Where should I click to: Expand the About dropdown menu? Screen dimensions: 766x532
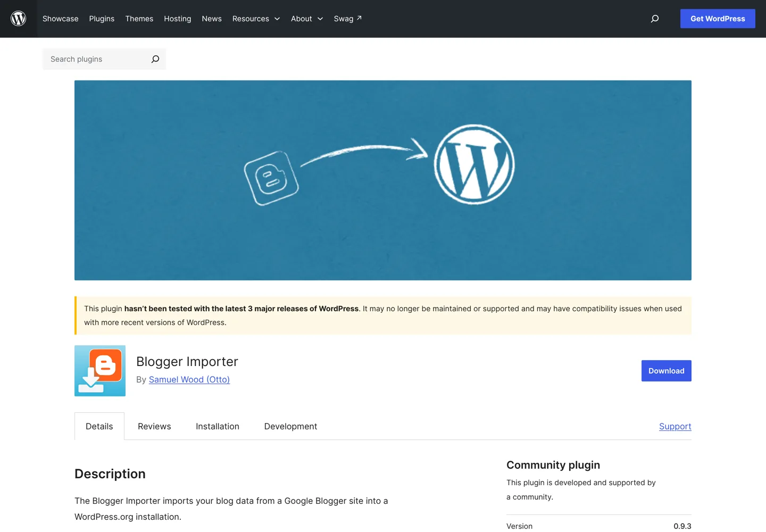tap(307, 19)
